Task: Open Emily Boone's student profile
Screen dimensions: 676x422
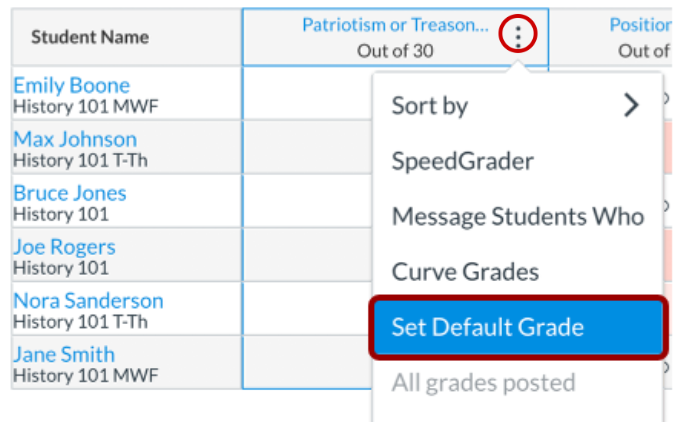Action: (72, 85)
